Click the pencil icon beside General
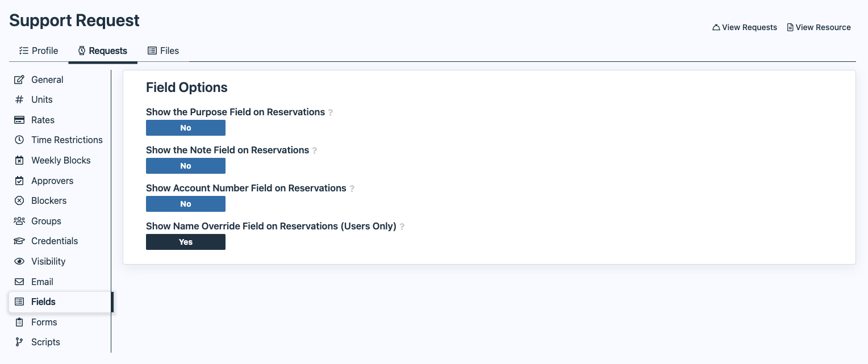868x364 pixels. coord(19,80)
